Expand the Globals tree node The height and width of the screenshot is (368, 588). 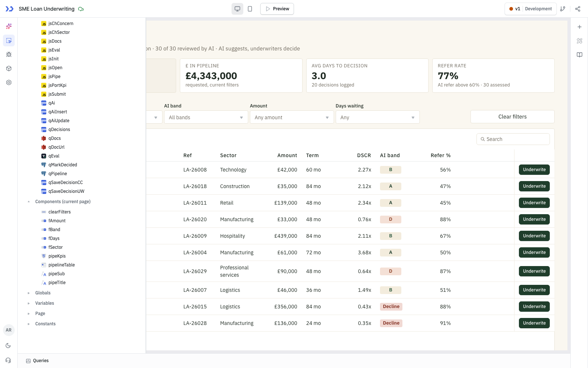29,293
